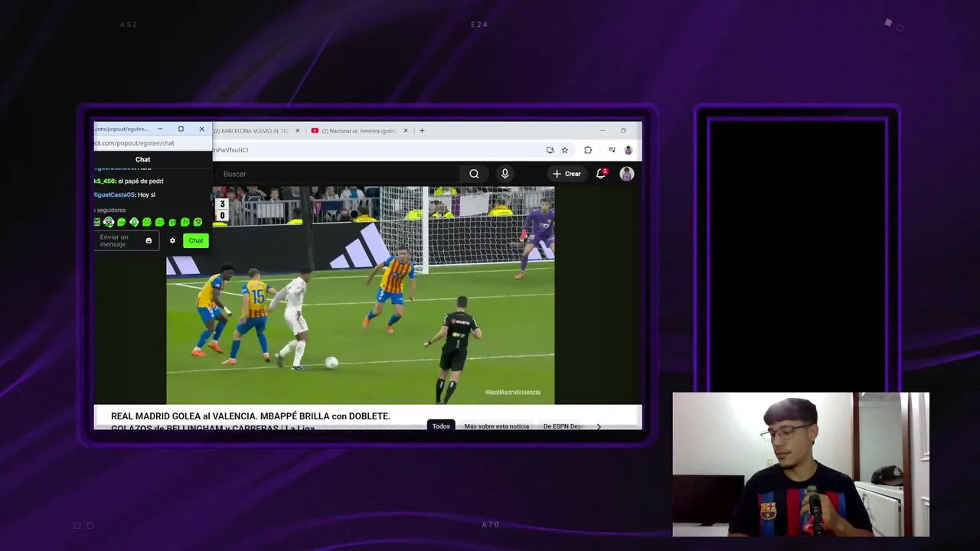Screen dimensions: 980x551
Task: Minimize the popout chat window
Action: click(x=159, y=129)
